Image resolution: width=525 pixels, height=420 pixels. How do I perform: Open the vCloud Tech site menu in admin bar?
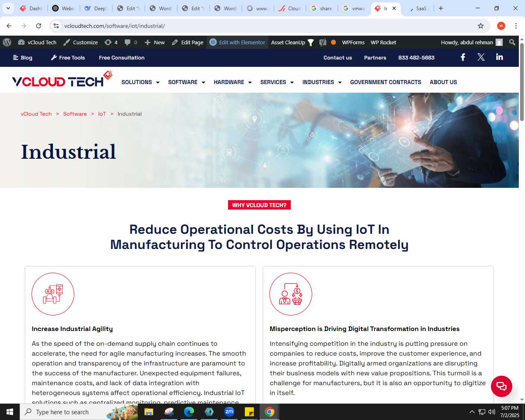point(37,42)
